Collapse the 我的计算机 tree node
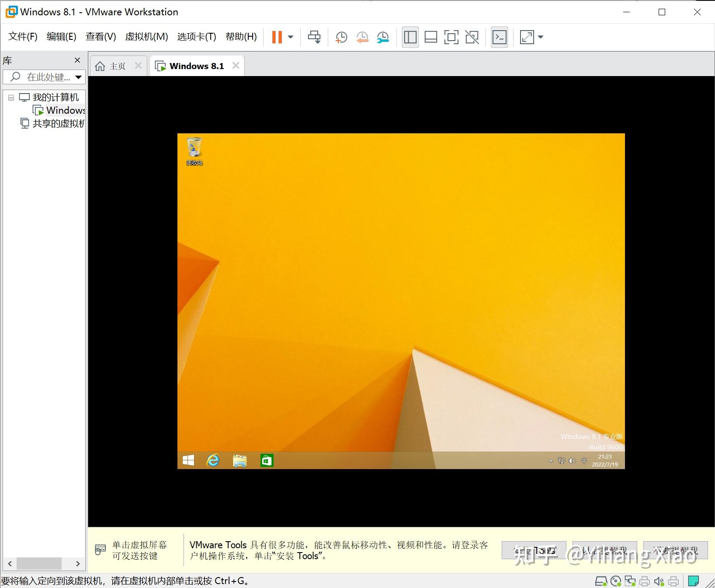715x588 pixels. tap(11, 97)
